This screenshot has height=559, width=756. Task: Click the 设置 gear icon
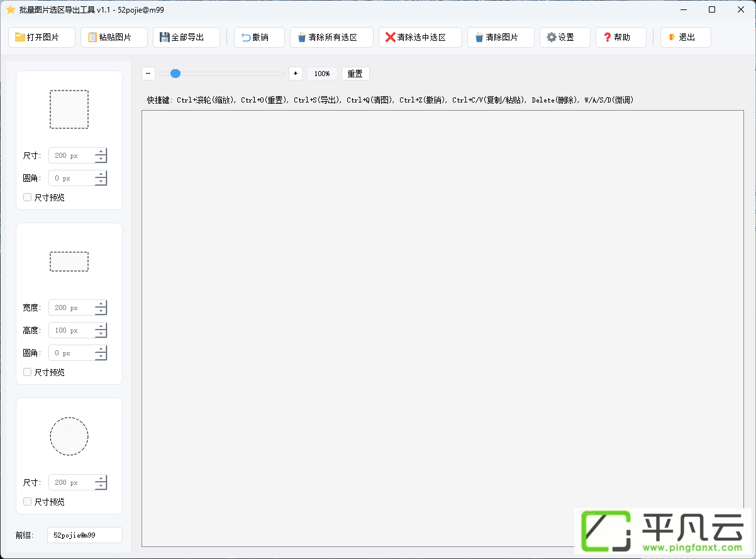point(552,37)
